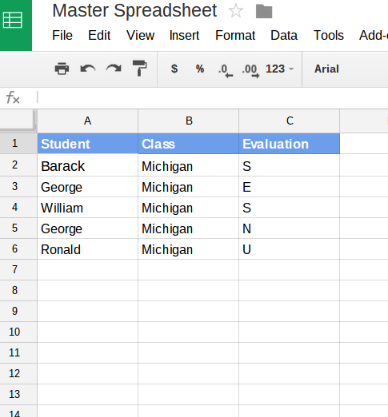Viewport: 388px width, 417px height.
Task: Select column C header
Action: pos(289,121)
